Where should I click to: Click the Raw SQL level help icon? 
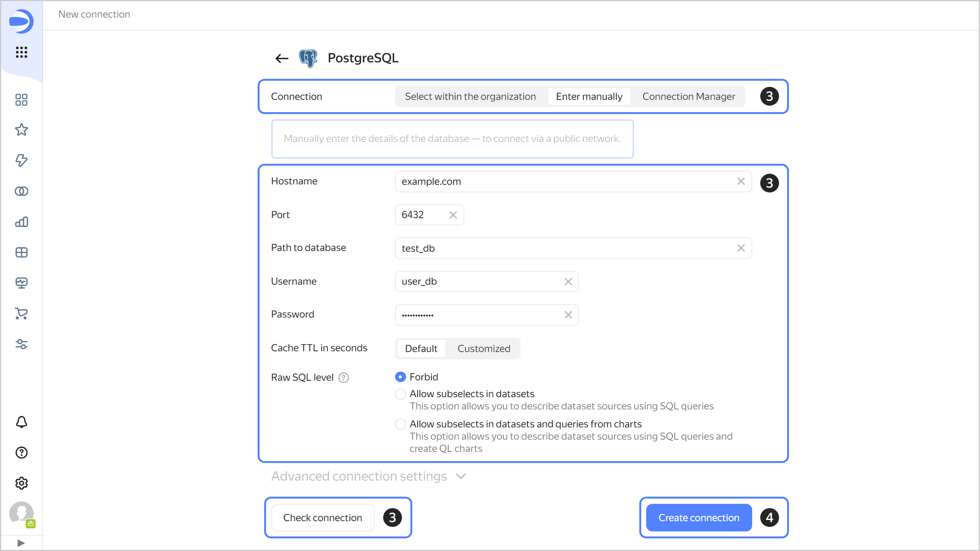pyautogui.click(x=343, y=378)
